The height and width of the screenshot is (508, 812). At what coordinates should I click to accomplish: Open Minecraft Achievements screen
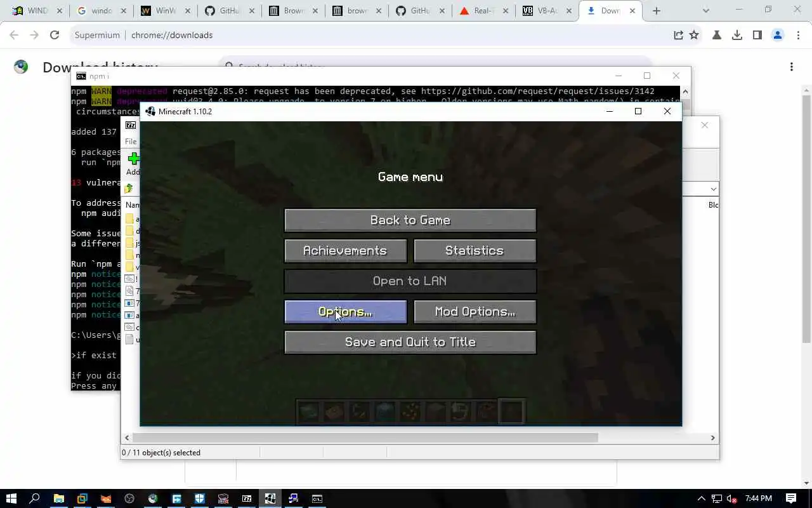(345, 251)
